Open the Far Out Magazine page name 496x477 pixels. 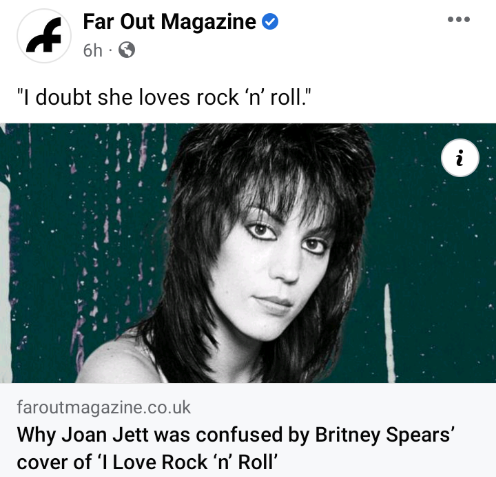coord(169,22)
